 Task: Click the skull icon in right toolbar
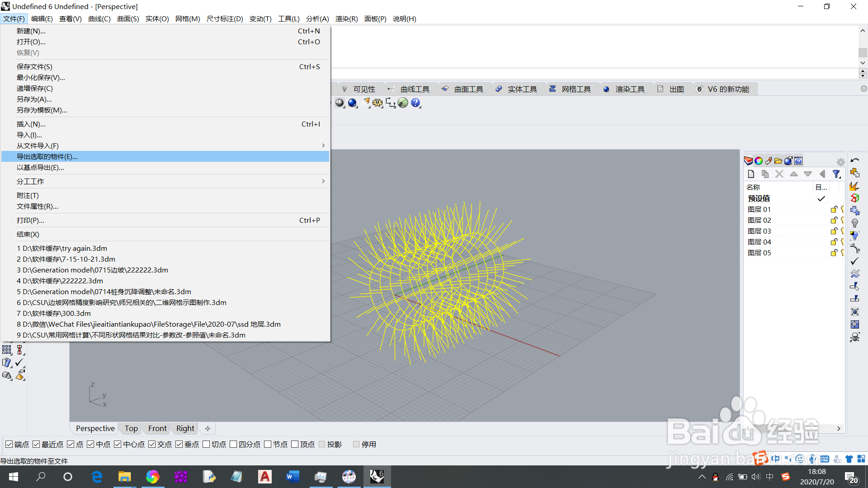click(854, 337)
